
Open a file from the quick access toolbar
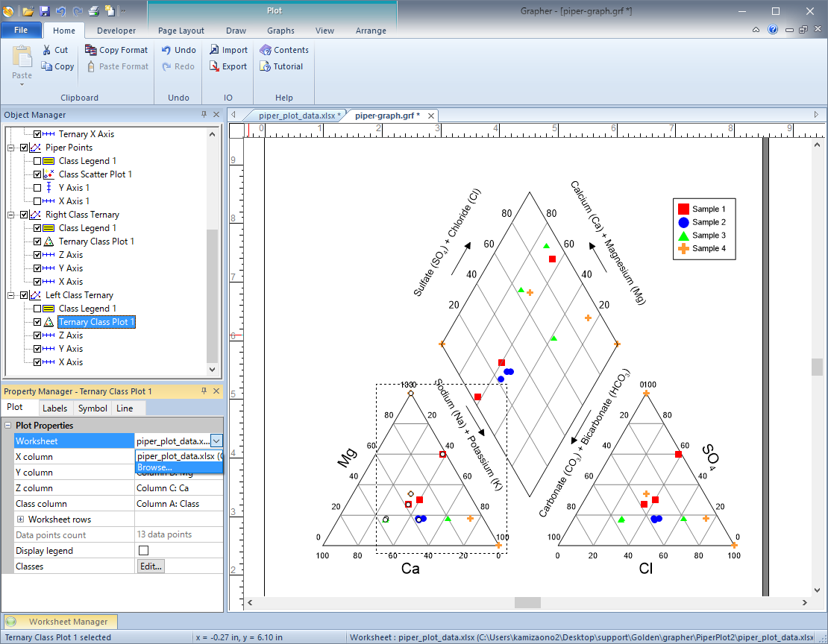[28, 10]
